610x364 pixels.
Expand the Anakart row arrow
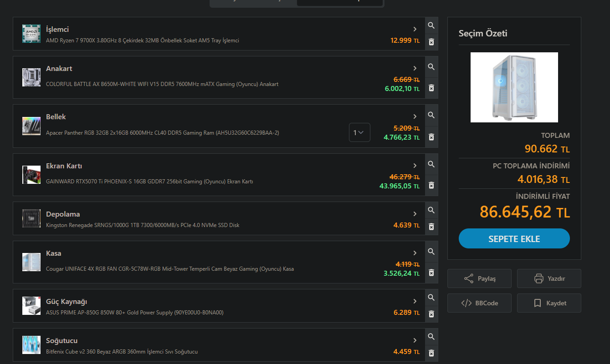click(x=415, y=68)
